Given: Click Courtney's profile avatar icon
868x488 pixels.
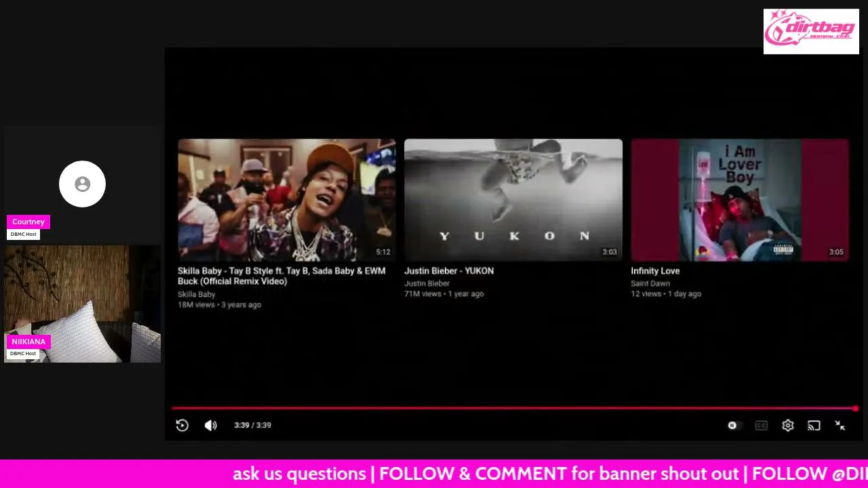Looking at the screenshot, I should (82, 184).
